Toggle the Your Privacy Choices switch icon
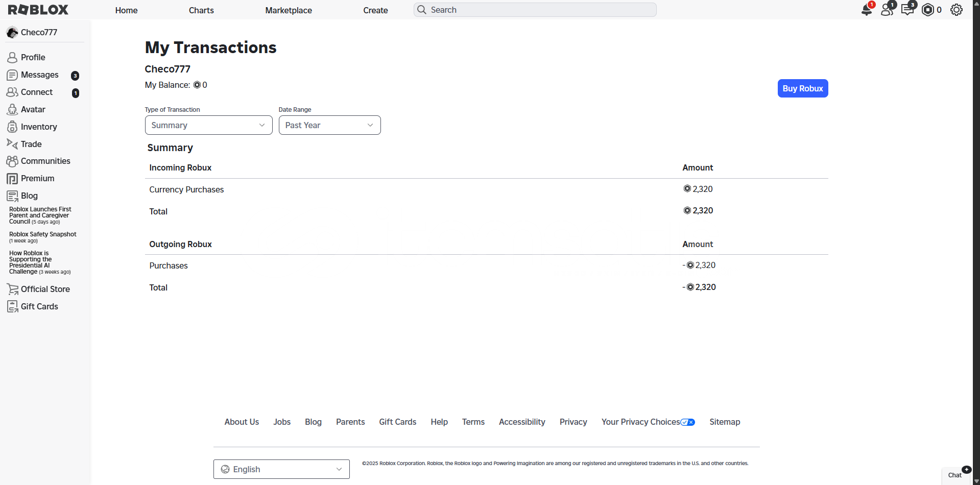The height and width of the screenshot is (485, 980). coord(687,422)
